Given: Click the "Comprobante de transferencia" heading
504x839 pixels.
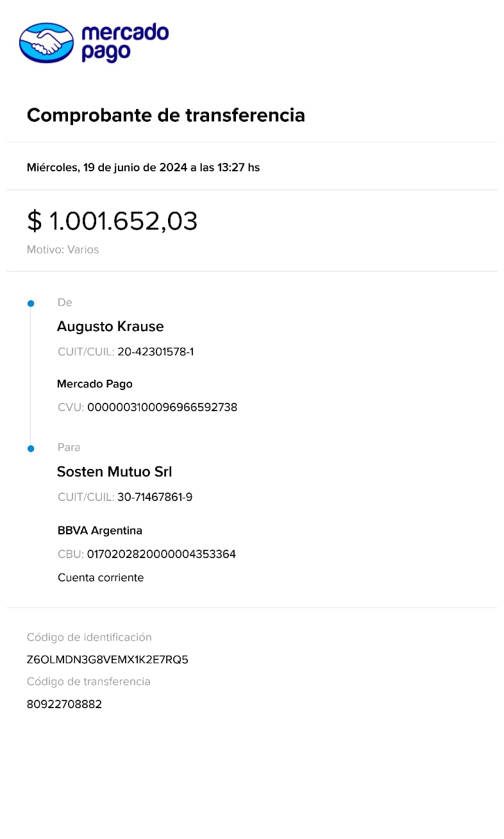Looking at the screenshot, I should (x=165, y=115).
